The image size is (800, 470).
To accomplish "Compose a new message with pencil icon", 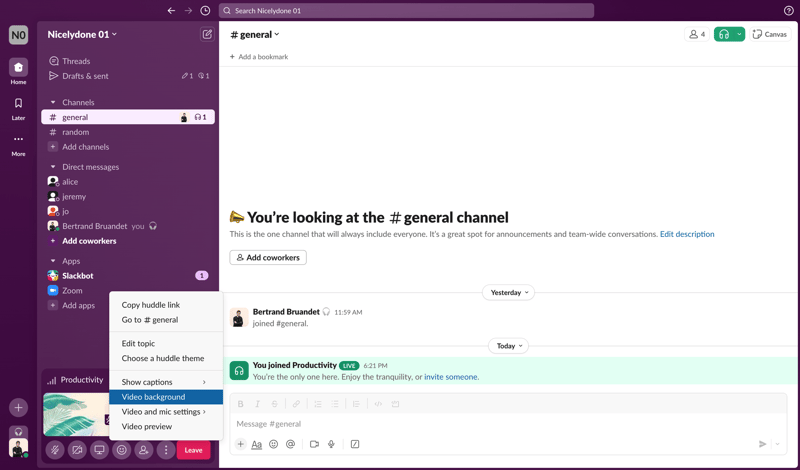I will [x=207, y=34].
